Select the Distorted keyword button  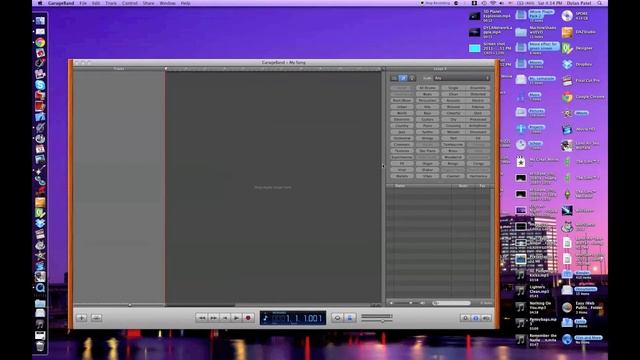coord(478,94)
